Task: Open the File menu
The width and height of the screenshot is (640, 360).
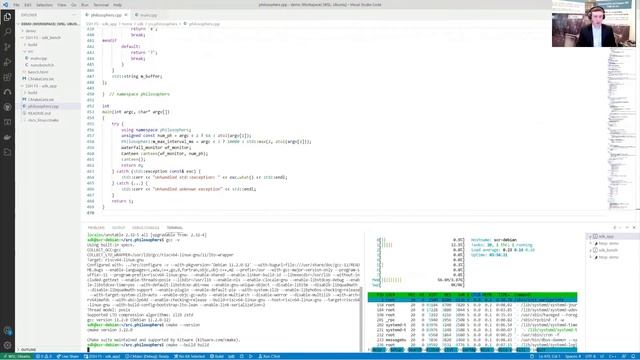Action: pos(16,5)
